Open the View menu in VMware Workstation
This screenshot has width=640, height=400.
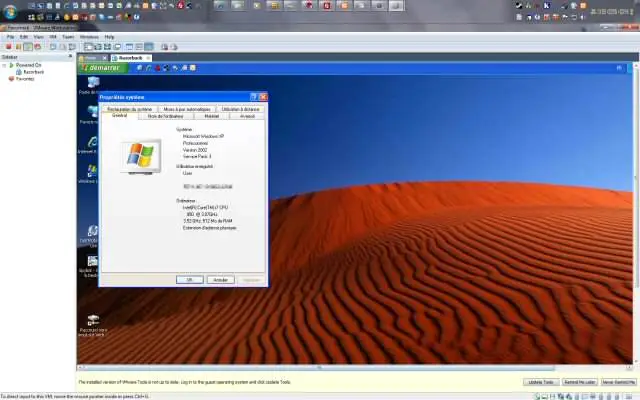(x=38, y=37)
